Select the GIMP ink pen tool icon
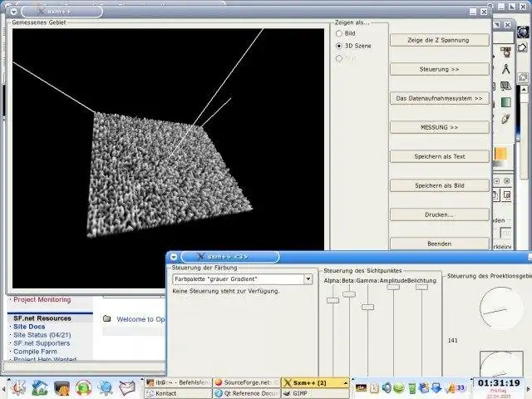532x399 pixels. [x=506, y=119]
